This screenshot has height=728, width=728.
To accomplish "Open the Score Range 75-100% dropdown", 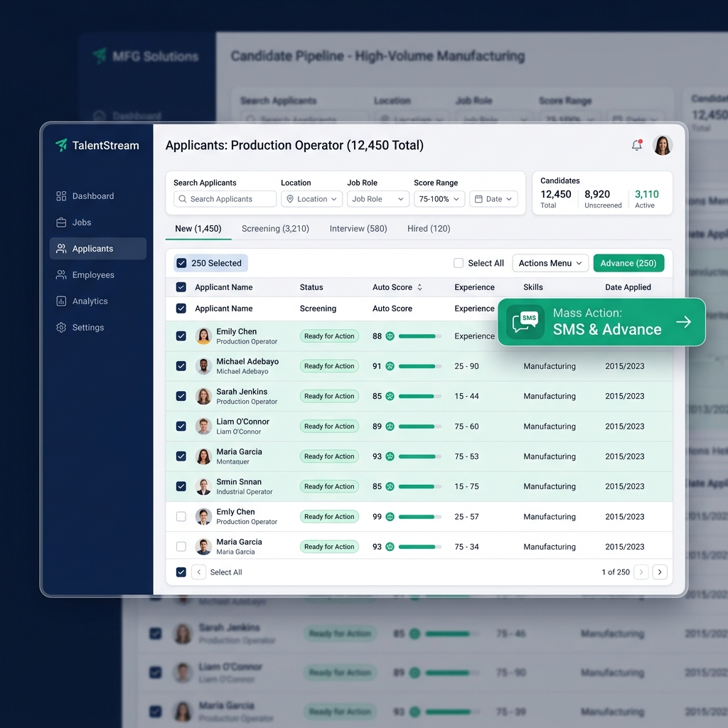I will click(439, 199).
